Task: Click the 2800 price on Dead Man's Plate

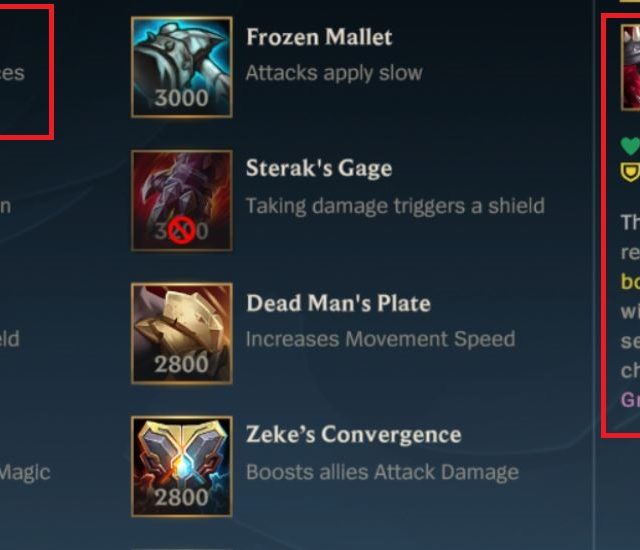Action: 182,364
